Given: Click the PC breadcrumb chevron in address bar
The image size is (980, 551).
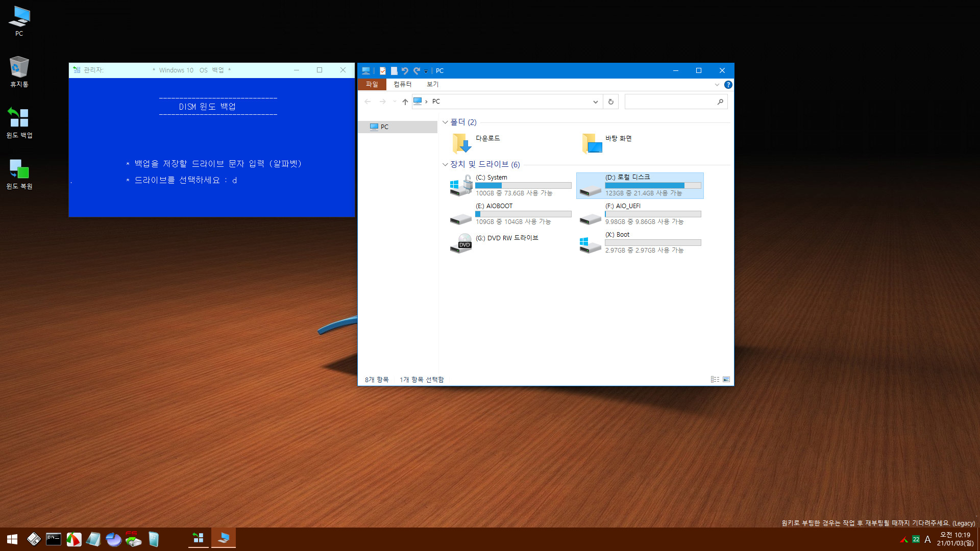Looking at the screenshot, I should pos(426,102).
